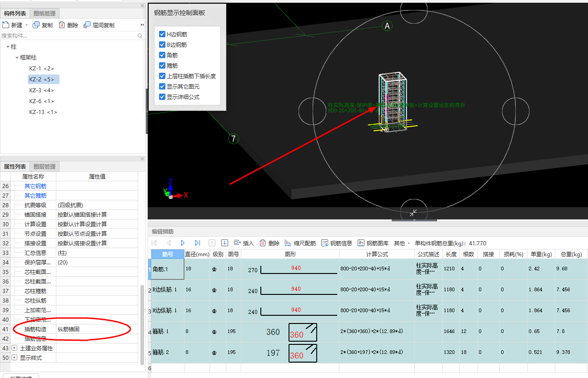Click 保护层厚度 value (20)
Image resolution: width=588 pixels, height=378 pixels.
pyautogui.click(x=97, y=262)
